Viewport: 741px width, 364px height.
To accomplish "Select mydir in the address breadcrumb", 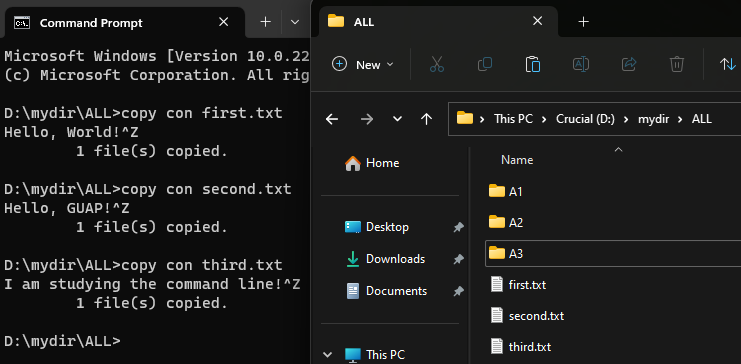I will [x=654, y=119].
